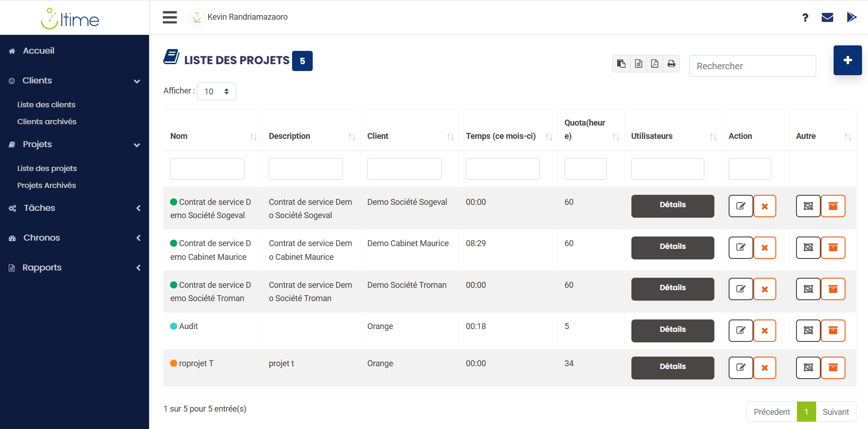Open Projets Archivés in sidebar

47,185
